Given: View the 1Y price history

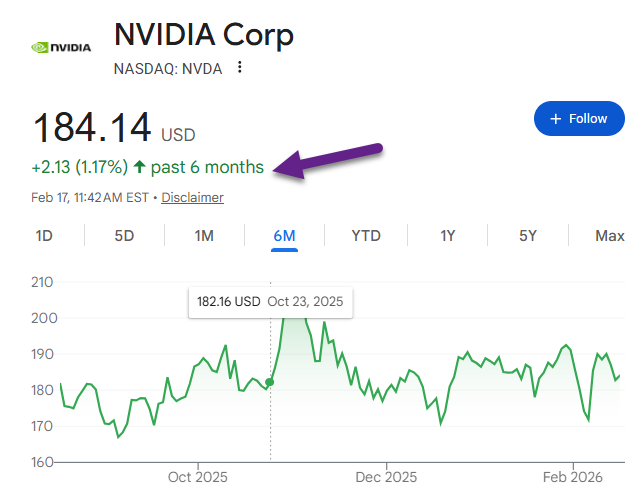Looking at the screenshot, I should 448,236.
